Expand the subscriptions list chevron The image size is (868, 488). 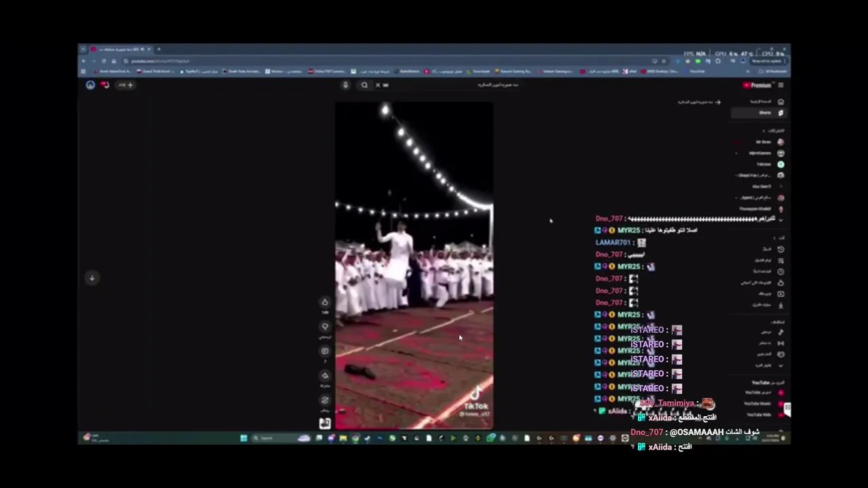(781, 220)
